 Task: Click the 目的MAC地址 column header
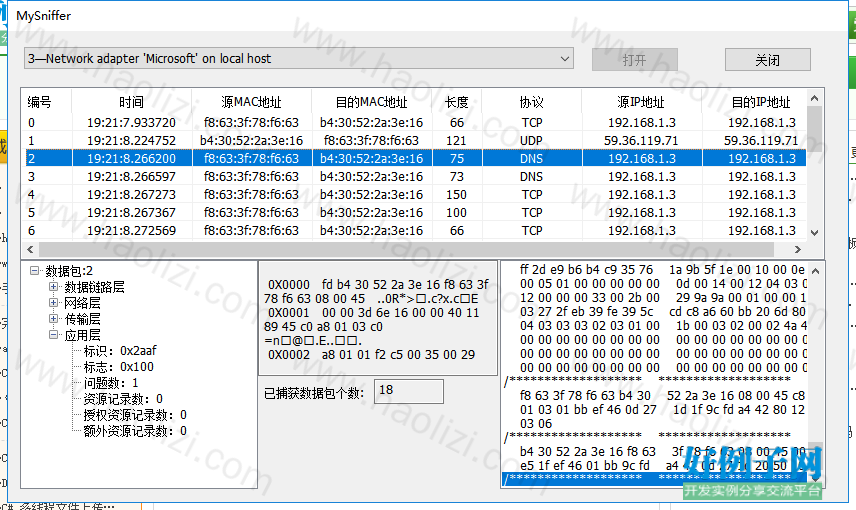(372, 102)
